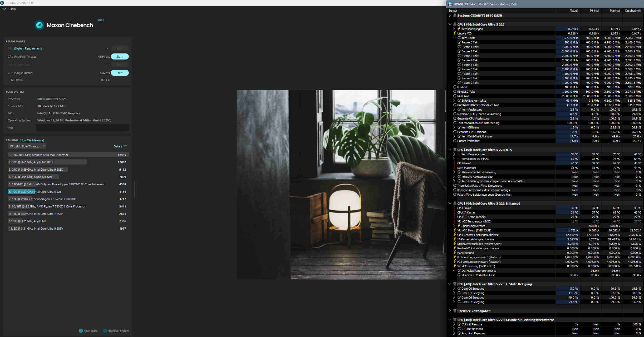Click the Cinebench app icon in title bar
644x337 pixels.
(x=2, y=3)
